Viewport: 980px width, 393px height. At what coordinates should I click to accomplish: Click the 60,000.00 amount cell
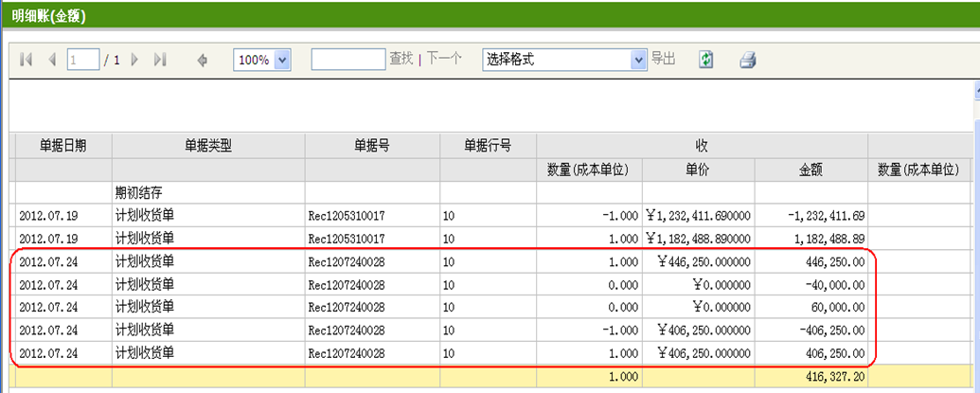(x=811, y=307)
